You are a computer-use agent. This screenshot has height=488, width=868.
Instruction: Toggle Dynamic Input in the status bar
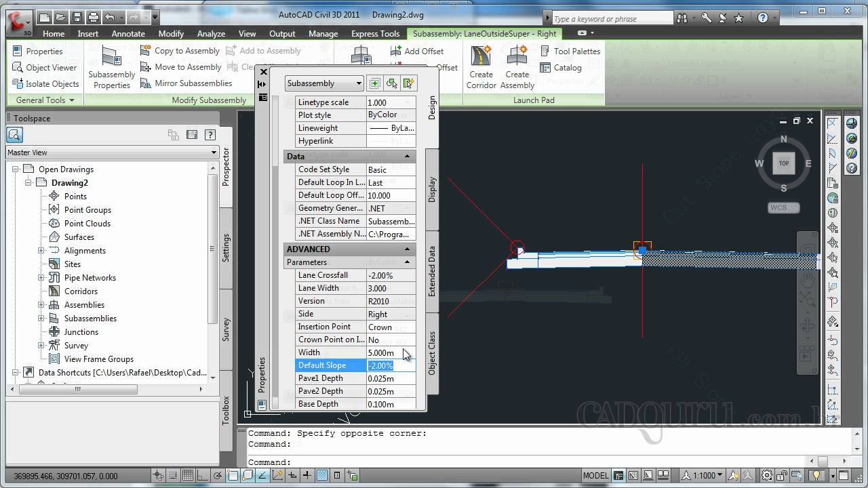tap(292, 476)
